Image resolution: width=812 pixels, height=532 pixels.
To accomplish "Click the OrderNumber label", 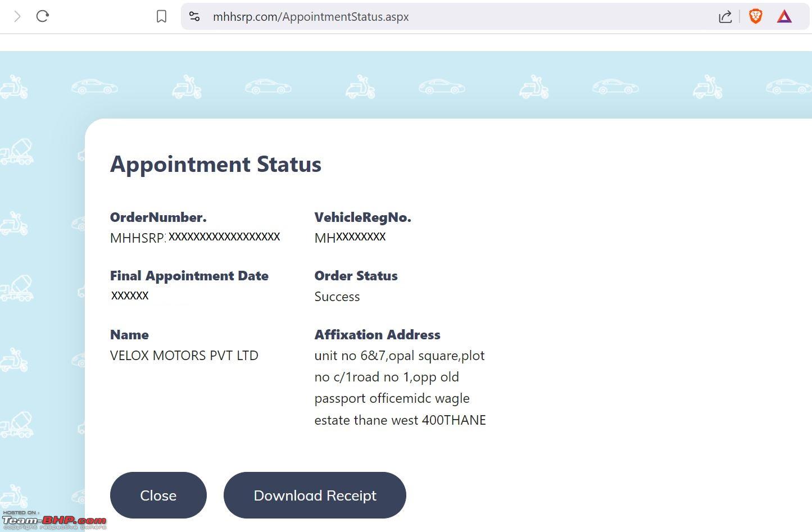I will pos(158,217).
